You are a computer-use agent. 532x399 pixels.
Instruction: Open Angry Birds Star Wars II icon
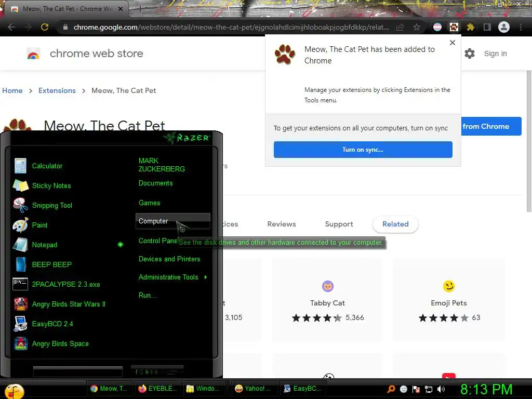[20, 304]
